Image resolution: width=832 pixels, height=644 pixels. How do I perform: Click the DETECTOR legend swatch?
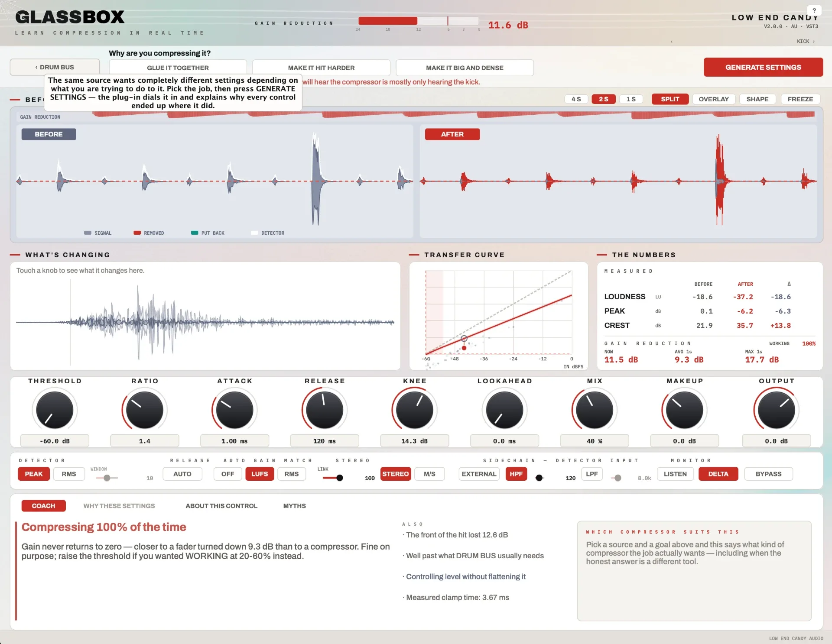tap(254, 233)
